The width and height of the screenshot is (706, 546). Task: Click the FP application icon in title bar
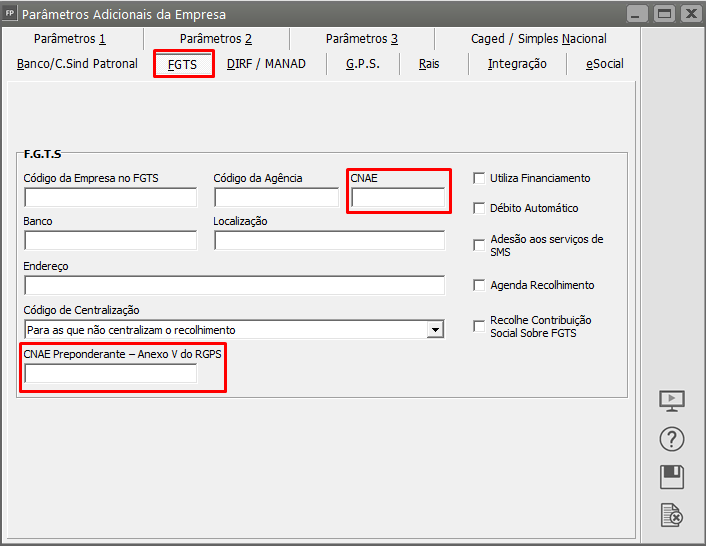click(x=9, y=14)
